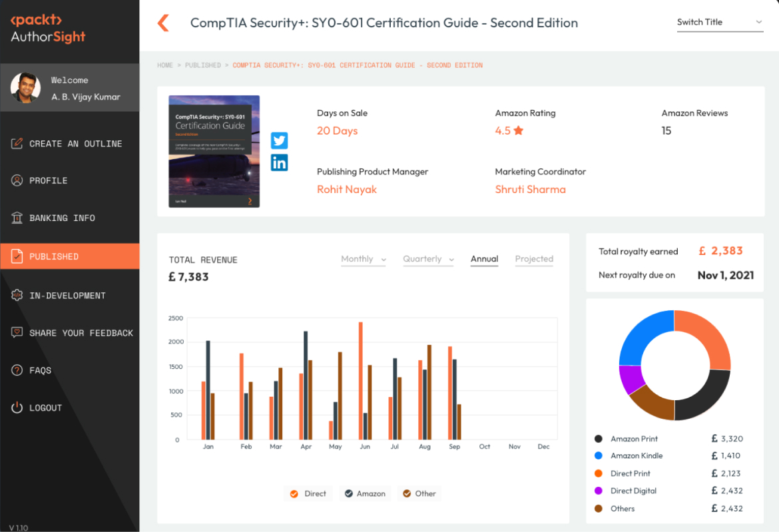Click the Logout power icon

click(x=17, y=407)
